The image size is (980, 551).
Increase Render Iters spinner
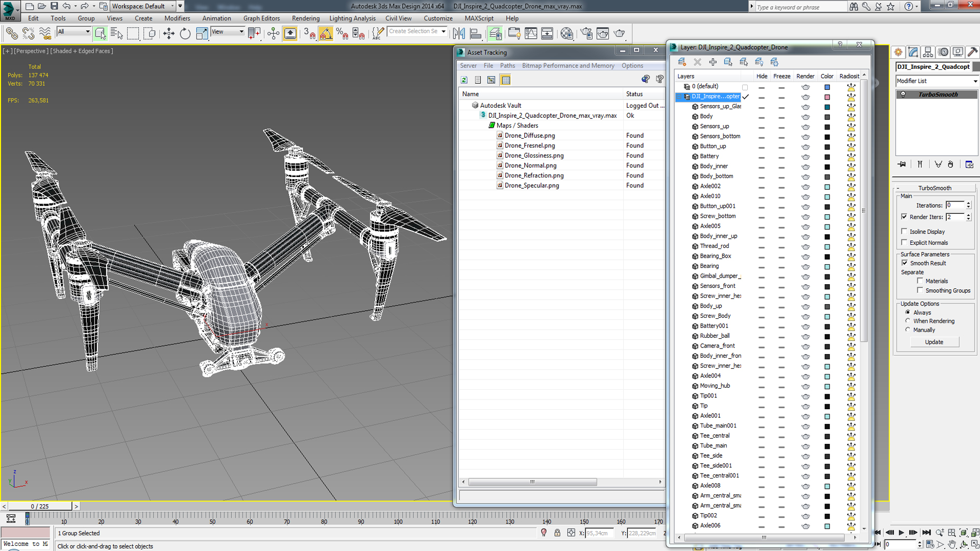click(x=968, y=215)
